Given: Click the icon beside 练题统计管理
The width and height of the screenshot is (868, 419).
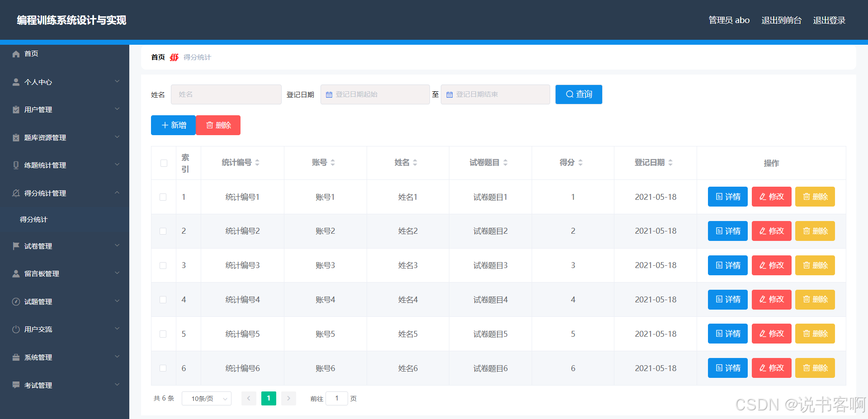Looking at the screenshot, I should tap(16, 165).
